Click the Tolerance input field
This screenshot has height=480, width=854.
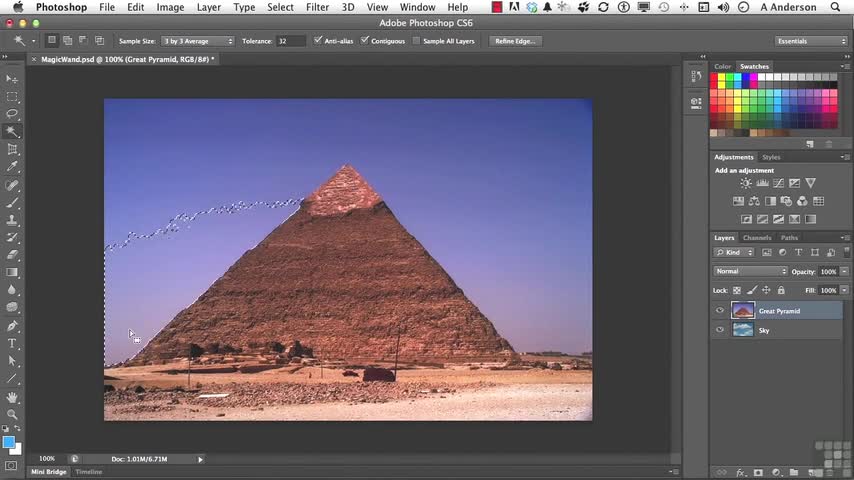pos(291,41)
